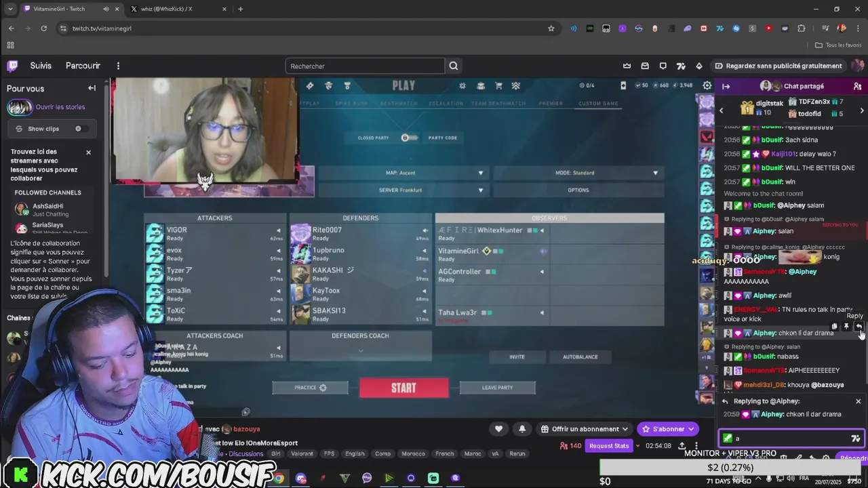Click the notification bell under stream
This screenshot has height=488, width=868.
pyautogui.click(x=522, y=428)
